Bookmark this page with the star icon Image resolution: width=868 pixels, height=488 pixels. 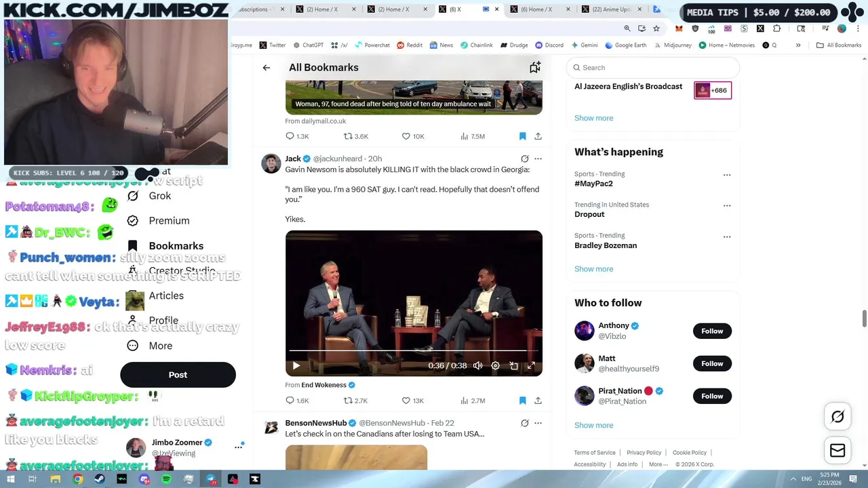point(656,28)
